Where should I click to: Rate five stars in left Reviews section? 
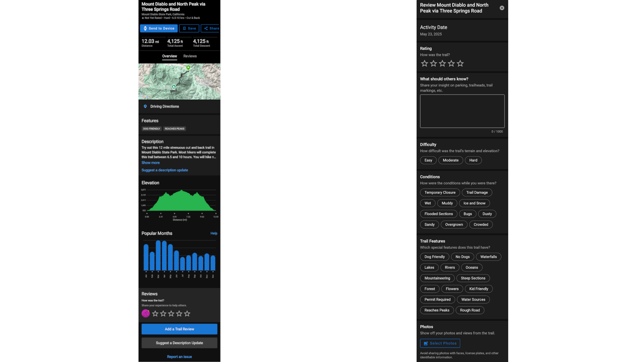[x=187, y=314]
